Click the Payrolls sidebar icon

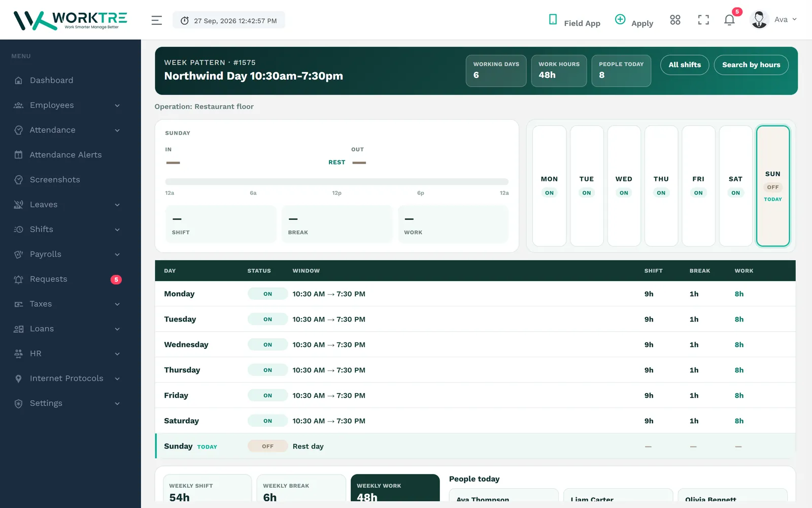19,254
